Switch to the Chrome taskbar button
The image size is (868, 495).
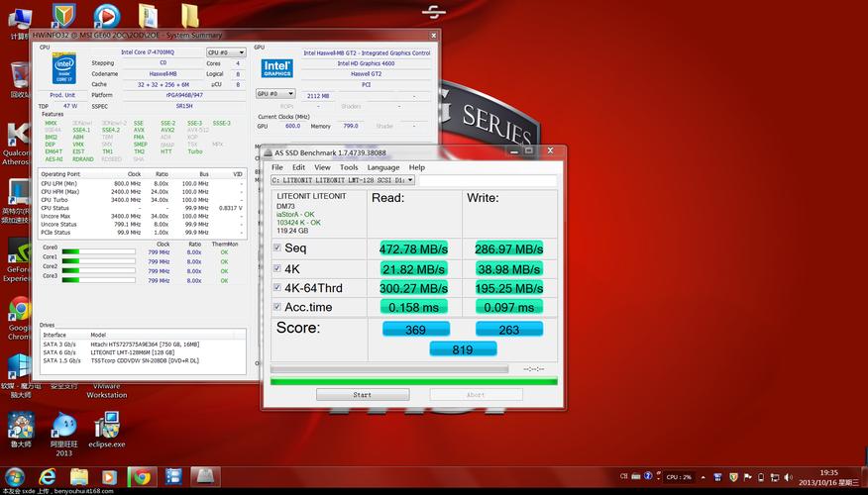point(142,477)
